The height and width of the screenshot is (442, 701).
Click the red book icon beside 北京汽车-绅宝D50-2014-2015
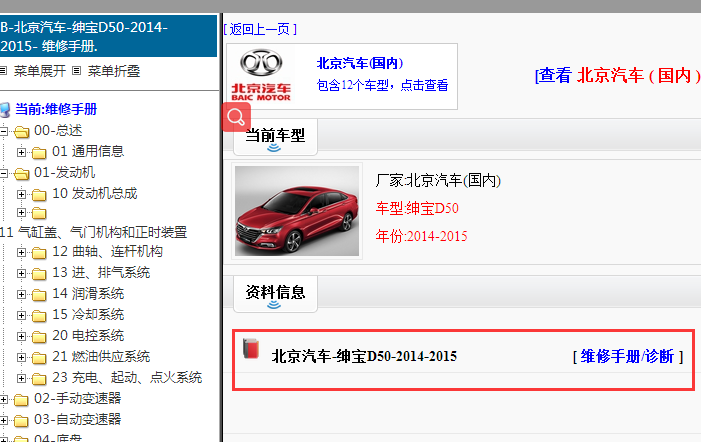(x=251, y=349)
